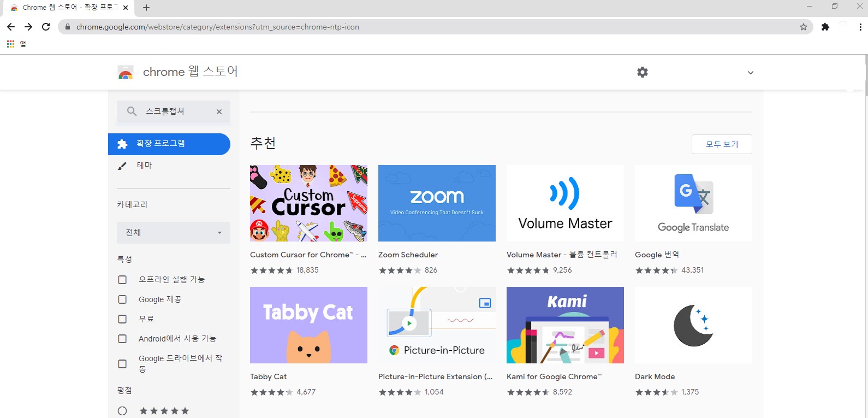Open the web store settings gear
This screenshot has height=418, width=868.
point(643,72)
